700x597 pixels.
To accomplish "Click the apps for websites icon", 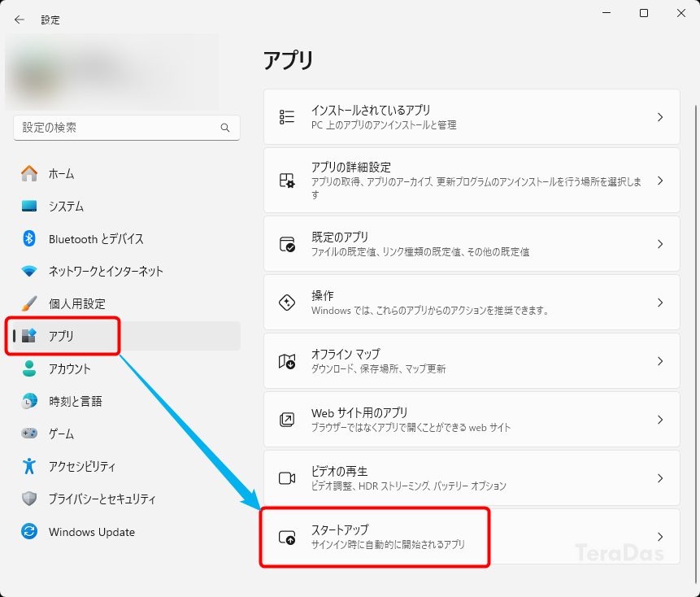I will [x=287, y=420].
